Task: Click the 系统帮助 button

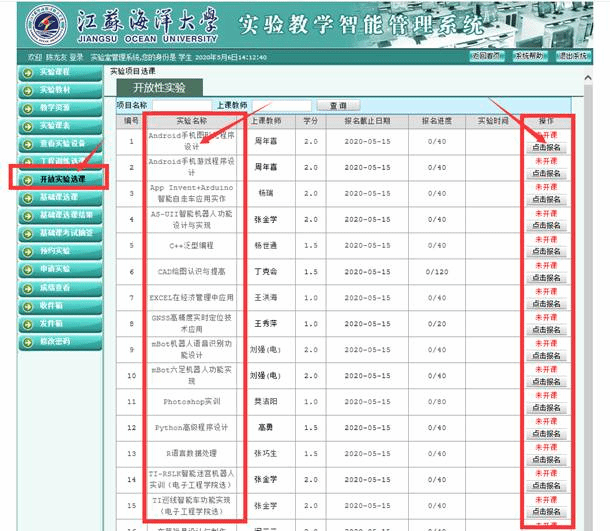Action: click(x=530, y=56)
